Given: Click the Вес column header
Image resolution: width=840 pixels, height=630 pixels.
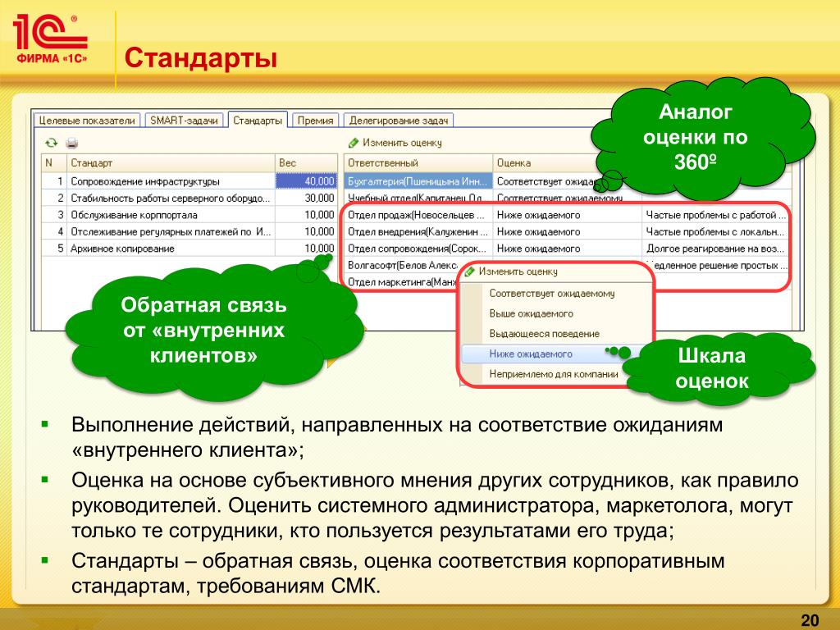Looking at the screenshot, I should click(307, 163).
